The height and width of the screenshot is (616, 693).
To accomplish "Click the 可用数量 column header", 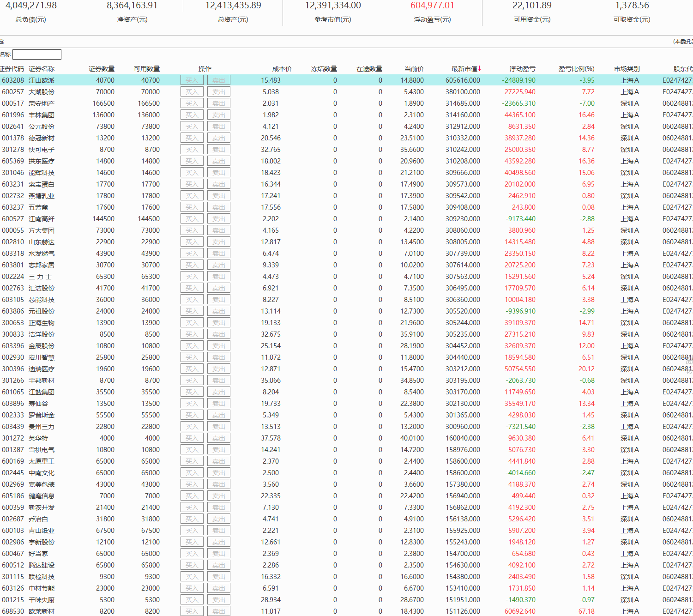I will (146, 69).
